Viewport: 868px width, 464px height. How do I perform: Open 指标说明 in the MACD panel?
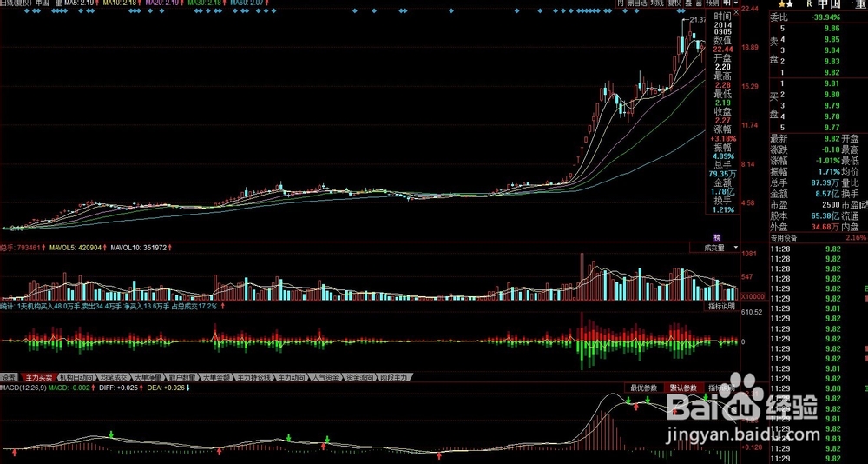coord(721,388)
